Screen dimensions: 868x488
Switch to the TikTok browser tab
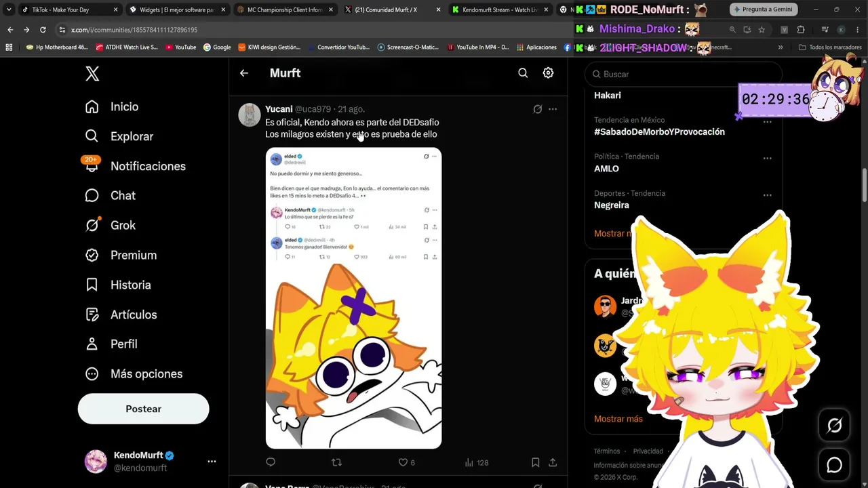click(x=69, y=10)
